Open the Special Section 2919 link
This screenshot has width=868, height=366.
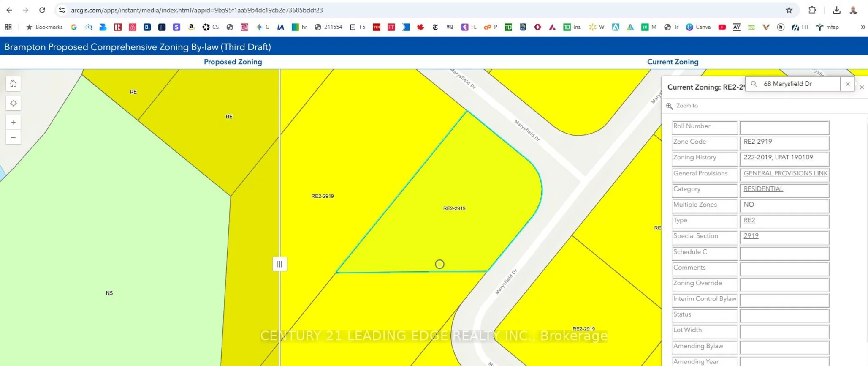751,236
